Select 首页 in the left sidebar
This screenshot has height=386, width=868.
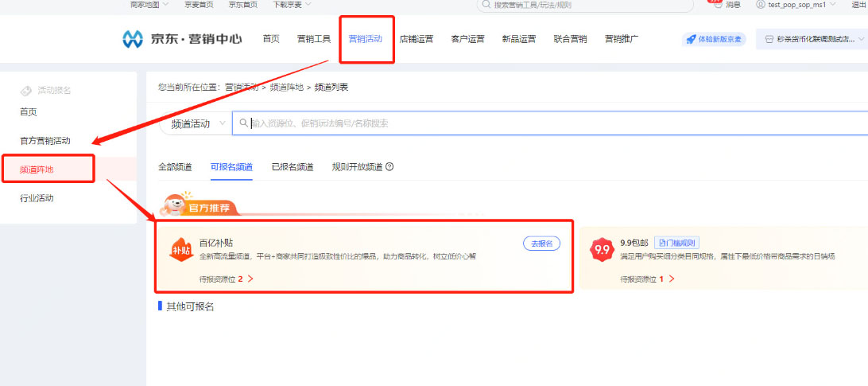pyautogui.click(x=29, y=112)
